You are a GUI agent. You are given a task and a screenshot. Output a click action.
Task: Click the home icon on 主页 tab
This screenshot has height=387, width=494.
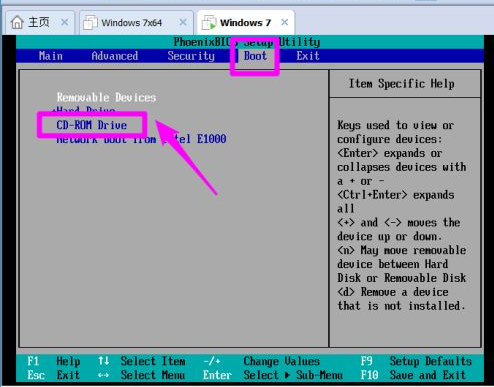coord(17,23)
